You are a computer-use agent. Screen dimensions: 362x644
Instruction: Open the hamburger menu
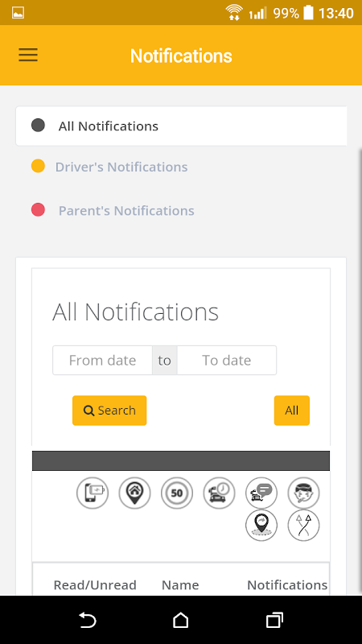click(28, 55)
